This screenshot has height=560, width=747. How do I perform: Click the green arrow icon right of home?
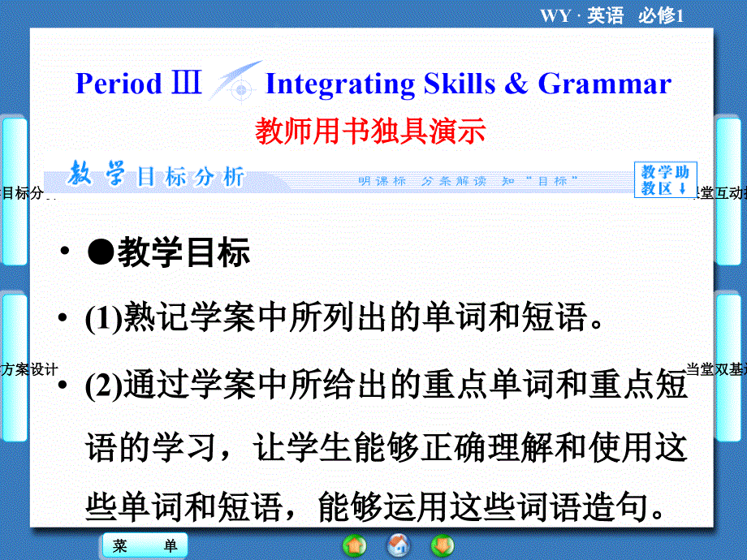coord(443,545)
